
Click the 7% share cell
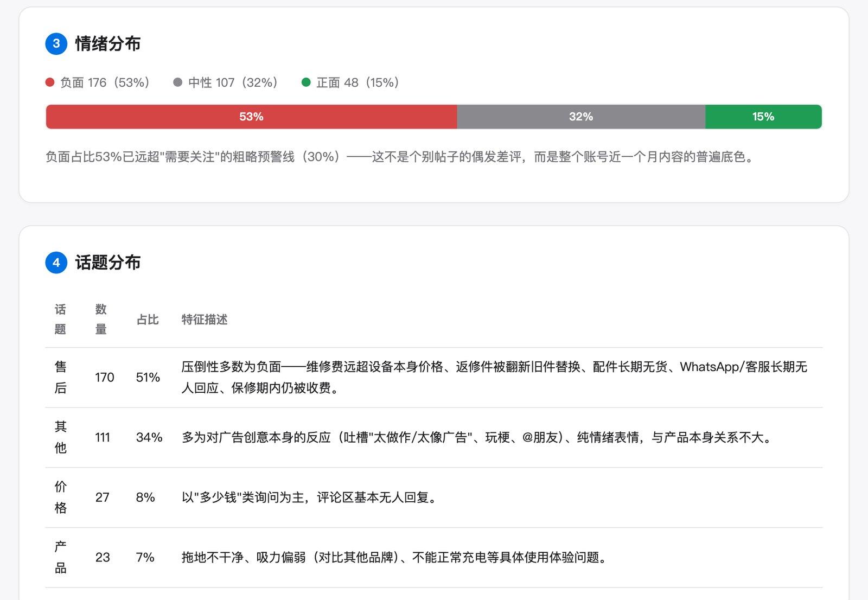click(145, 557)
